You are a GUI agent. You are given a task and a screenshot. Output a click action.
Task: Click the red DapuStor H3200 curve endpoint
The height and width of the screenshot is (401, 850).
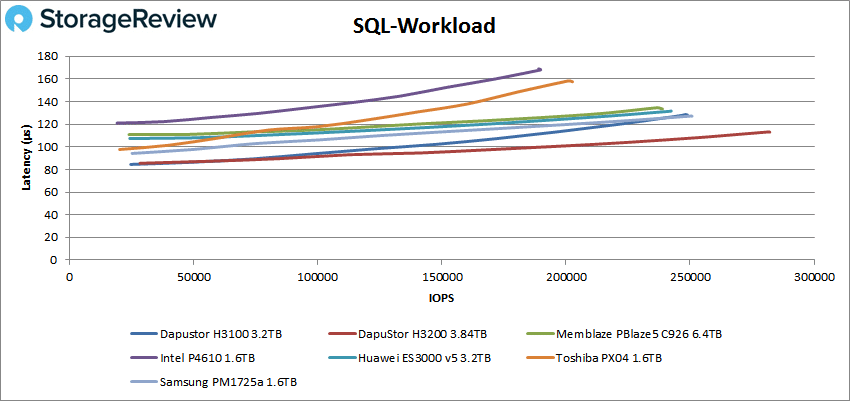[768, 132]
